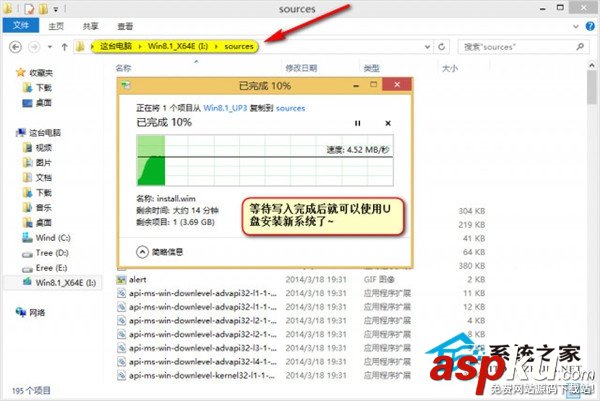Click the sources destination link in copy dialog
This screenshot has height=401, width=600.
click(290, 108)
